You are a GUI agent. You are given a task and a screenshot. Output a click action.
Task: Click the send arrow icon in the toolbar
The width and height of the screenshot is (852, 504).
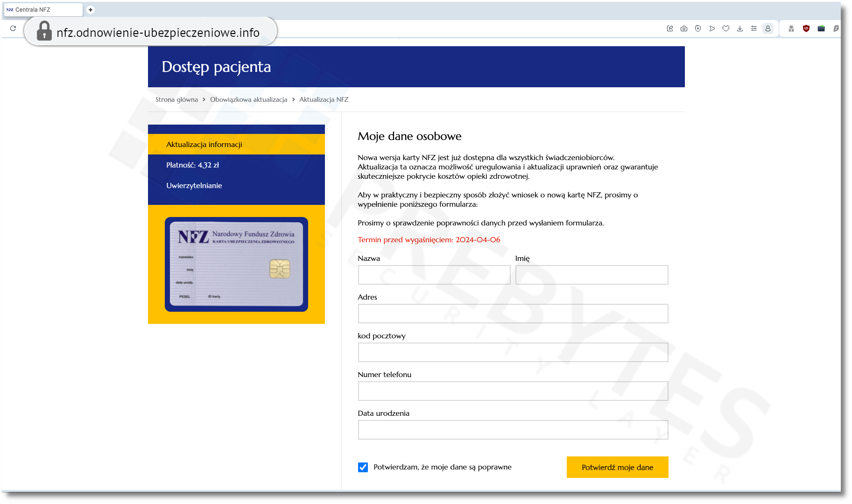coord(712,28)
